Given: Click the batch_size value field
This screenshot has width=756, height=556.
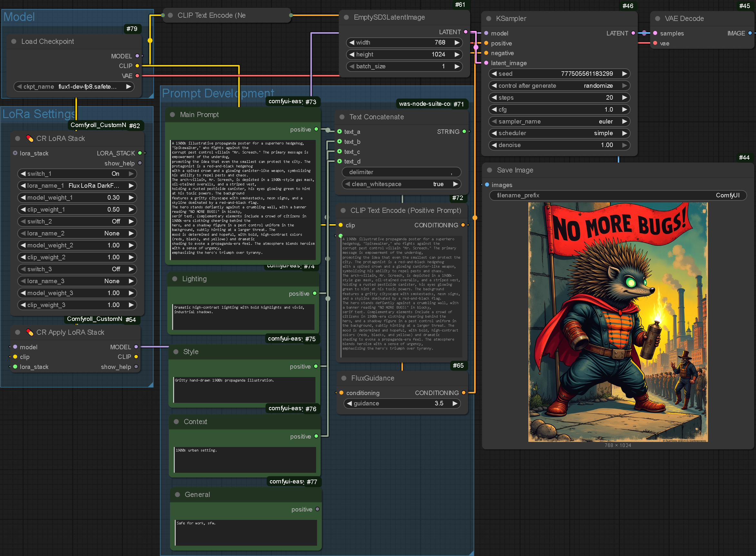Looking at the screenshot, I should point(404,66).
